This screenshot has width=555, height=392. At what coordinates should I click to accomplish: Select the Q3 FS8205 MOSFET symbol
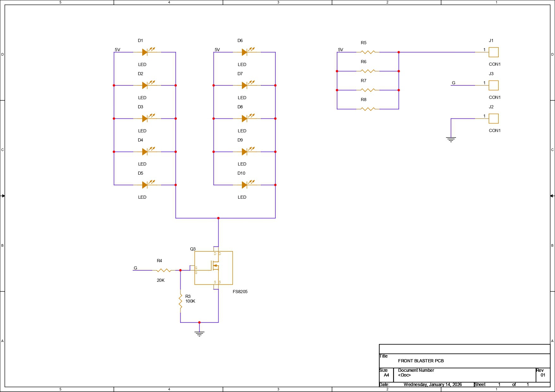(213, 268)
